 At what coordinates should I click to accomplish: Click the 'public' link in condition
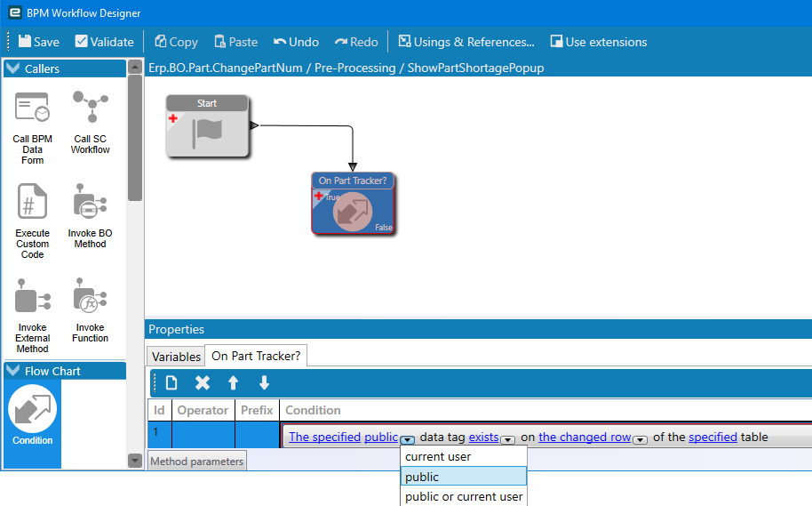point(381,437)
